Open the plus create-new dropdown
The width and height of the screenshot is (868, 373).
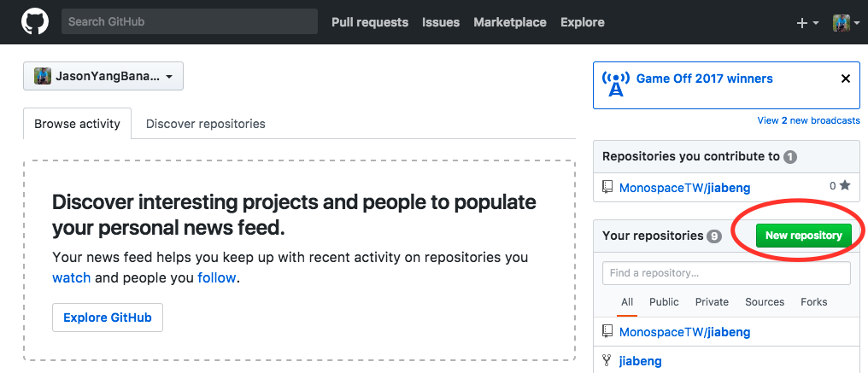click(807, 23)
